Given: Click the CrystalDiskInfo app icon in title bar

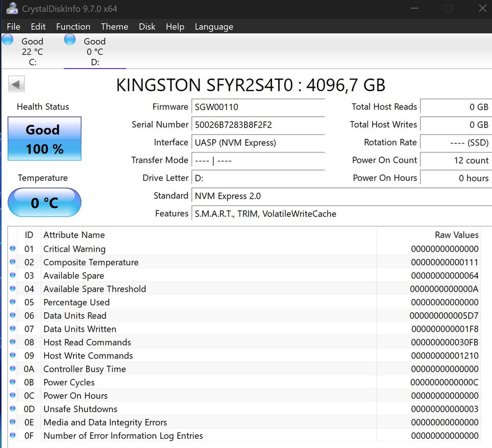Looking at the screenshot, I should click(12, 8).
